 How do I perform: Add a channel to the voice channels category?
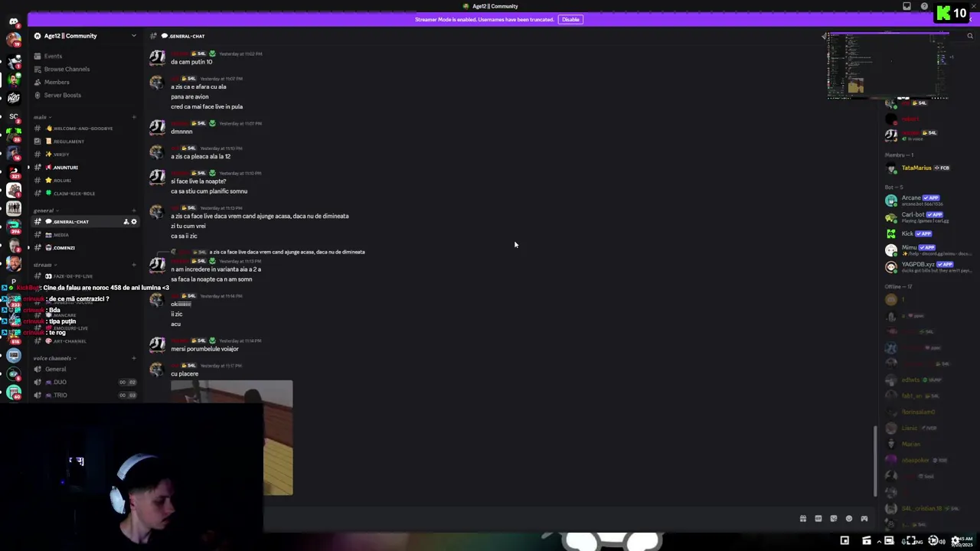(x=133, y=358)
